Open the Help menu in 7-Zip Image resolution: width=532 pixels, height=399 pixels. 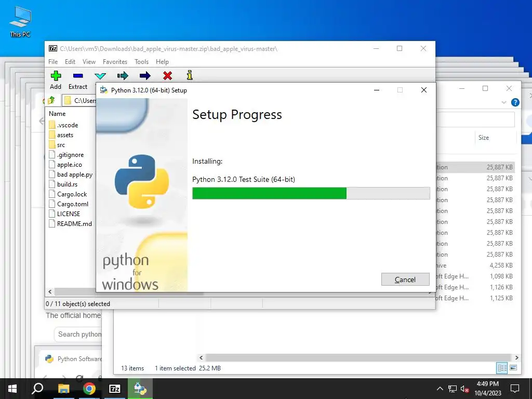pyautogui.click(x=162, y=62)
